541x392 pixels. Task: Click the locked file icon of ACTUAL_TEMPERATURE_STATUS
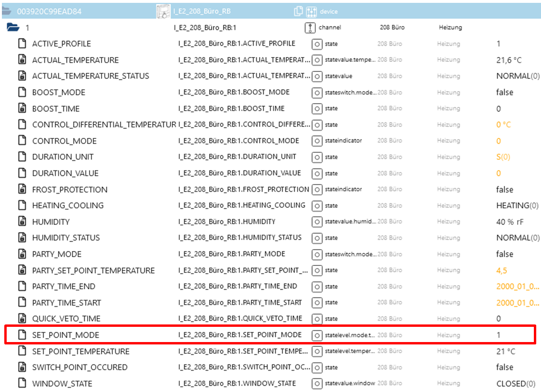tap(22, 76)
